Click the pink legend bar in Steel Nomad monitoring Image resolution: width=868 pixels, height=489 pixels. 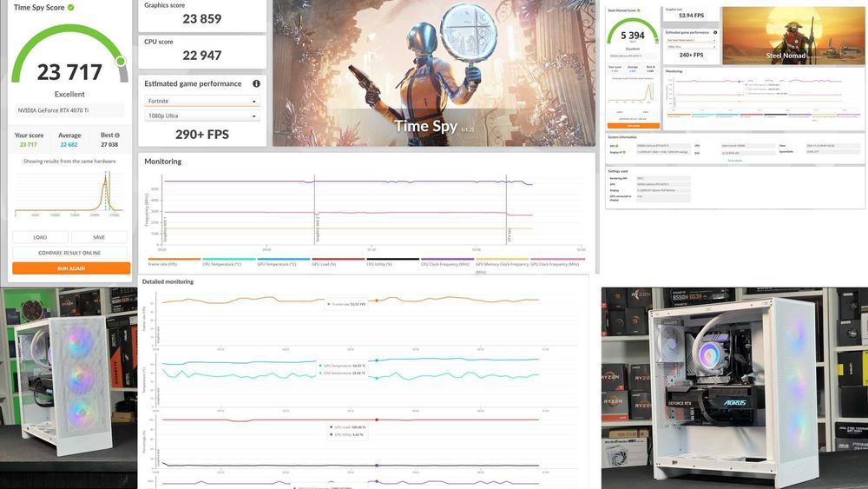849,115
